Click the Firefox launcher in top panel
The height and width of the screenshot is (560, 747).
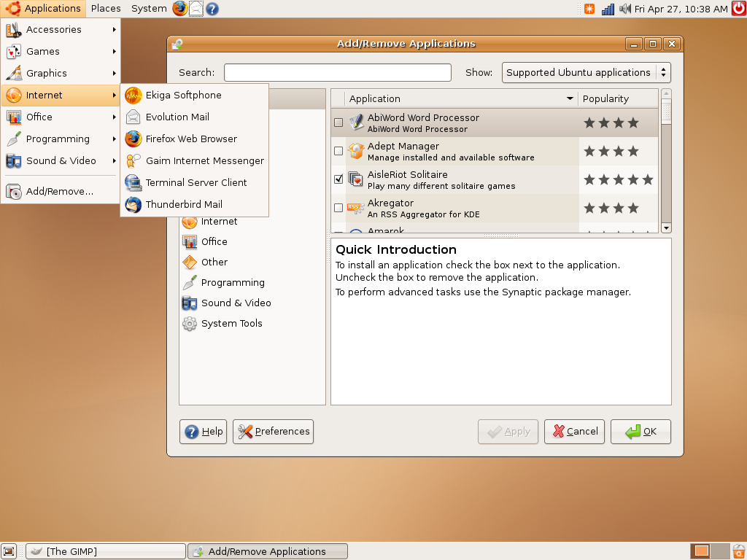pyautogui.click(x=179, y=9)
